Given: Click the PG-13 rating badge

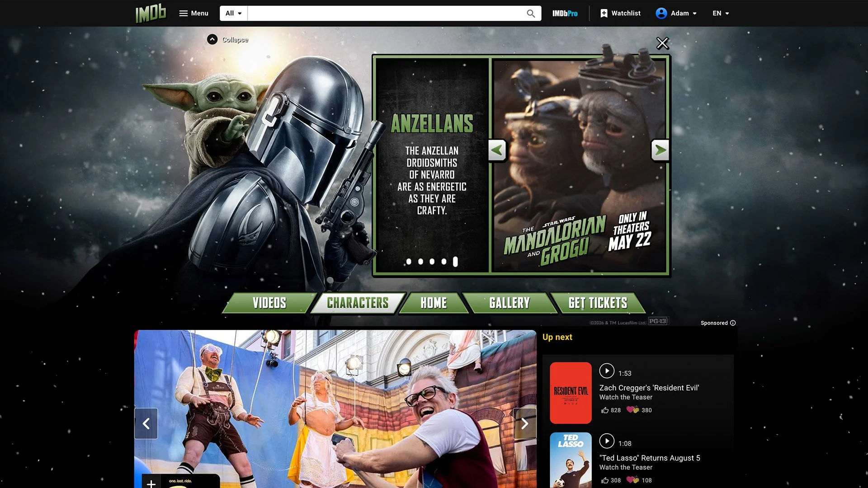Looking at the screenshot, I should pos(658,321).
